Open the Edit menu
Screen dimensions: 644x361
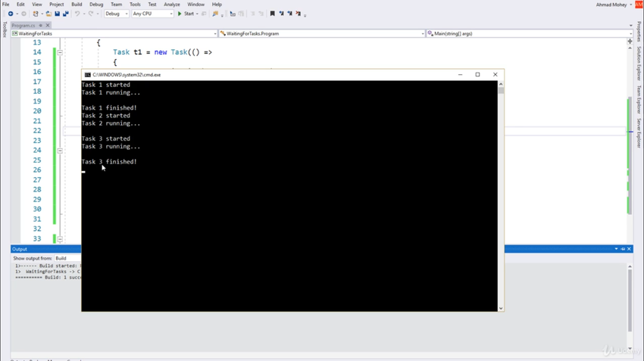20,4
